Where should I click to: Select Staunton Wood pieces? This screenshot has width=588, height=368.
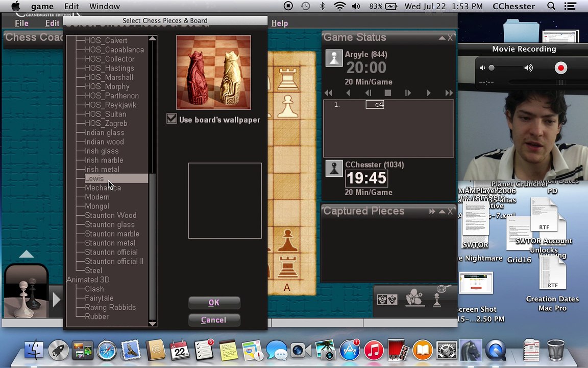tap(111, 216)
